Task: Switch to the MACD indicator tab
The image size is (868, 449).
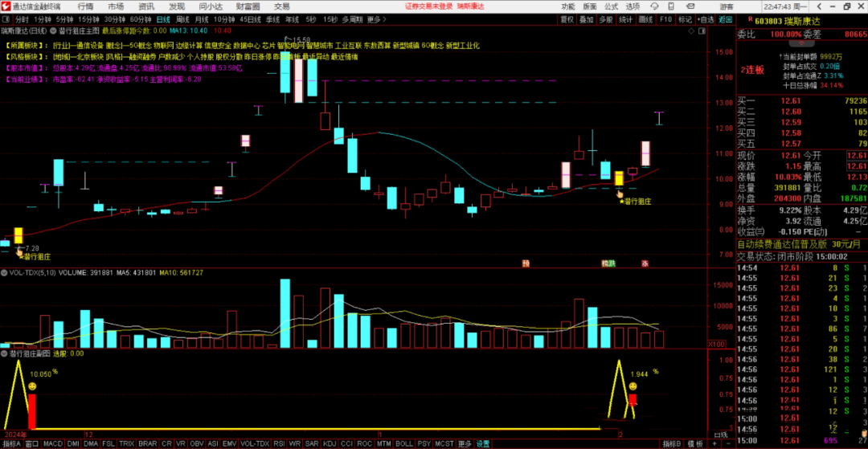Action: (x=53, y=443)
